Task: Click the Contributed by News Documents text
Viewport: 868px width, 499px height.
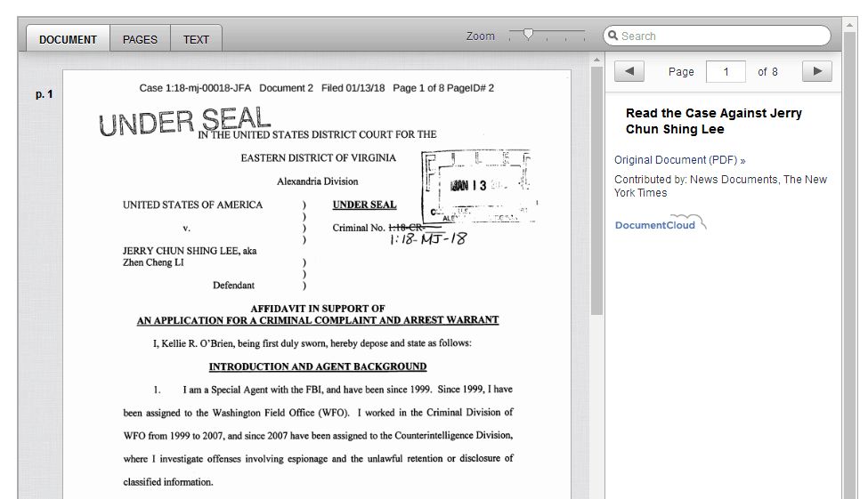Action: (719, 186)
